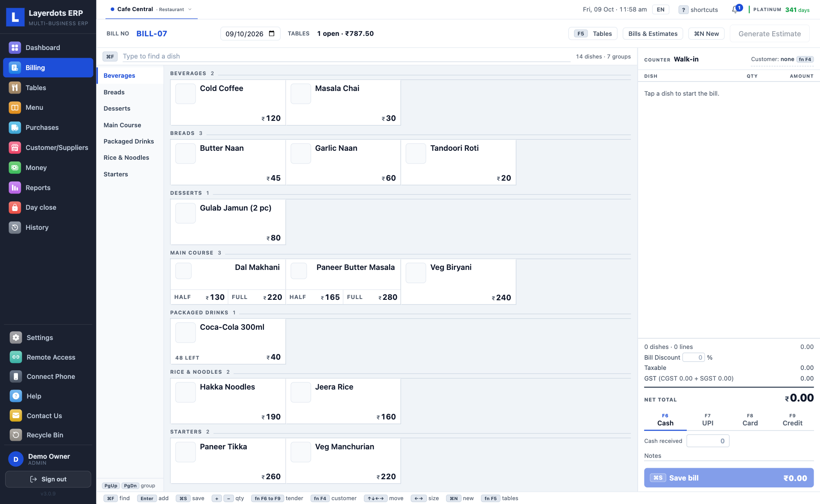
Task: Click the Money cash icon
Action: [x=15, y=167]
